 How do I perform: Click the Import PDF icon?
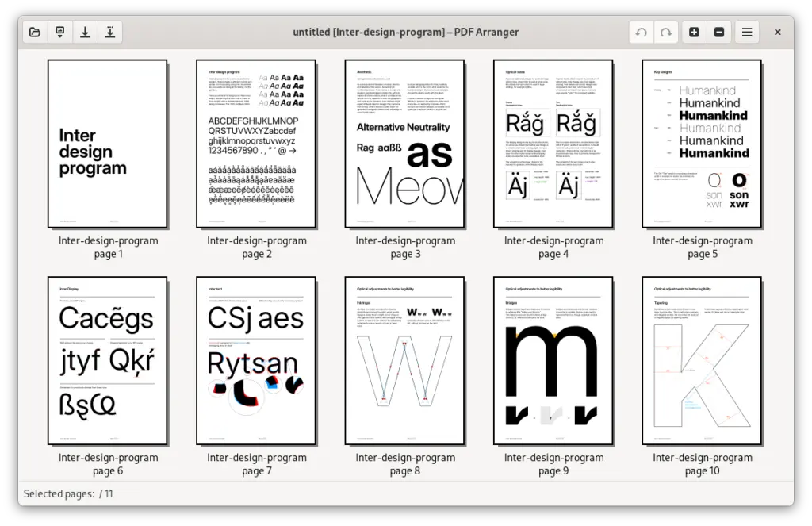tap(59, 33)
